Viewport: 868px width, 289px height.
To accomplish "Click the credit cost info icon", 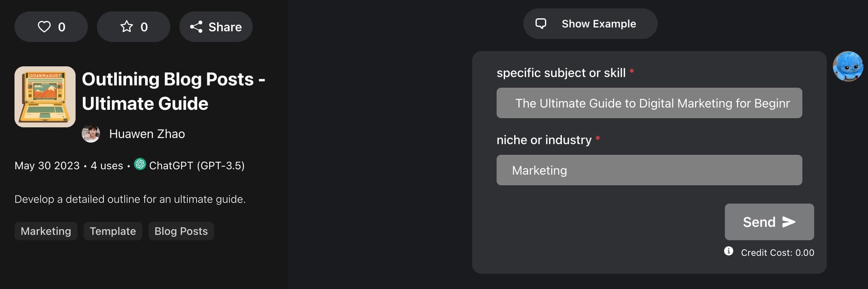I will tap(729, 251).
